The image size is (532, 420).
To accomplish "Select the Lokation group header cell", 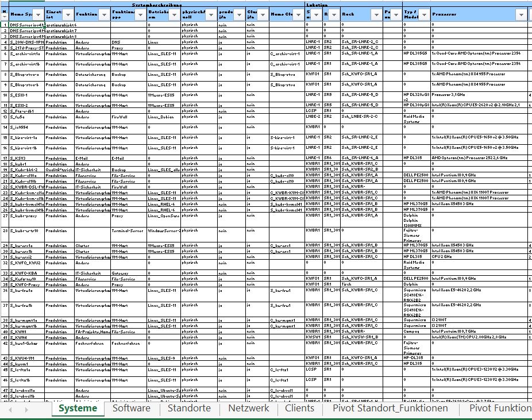I will 353,5.
